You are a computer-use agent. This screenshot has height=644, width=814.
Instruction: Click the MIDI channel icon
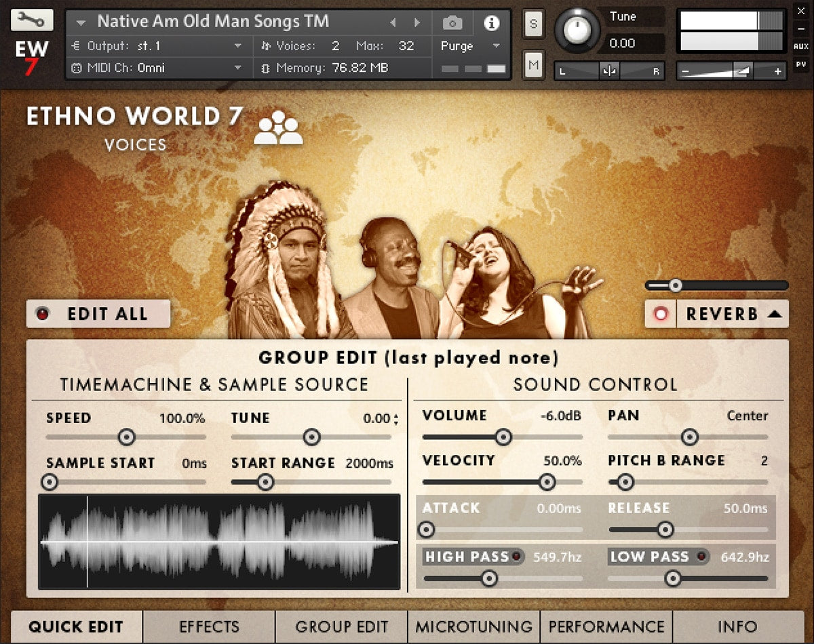click(76, 68)
